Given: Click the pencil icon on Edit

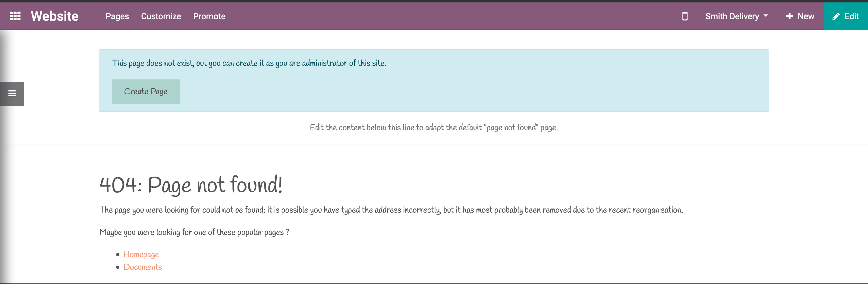Looking at the screenshot, I should click(836, 17).
